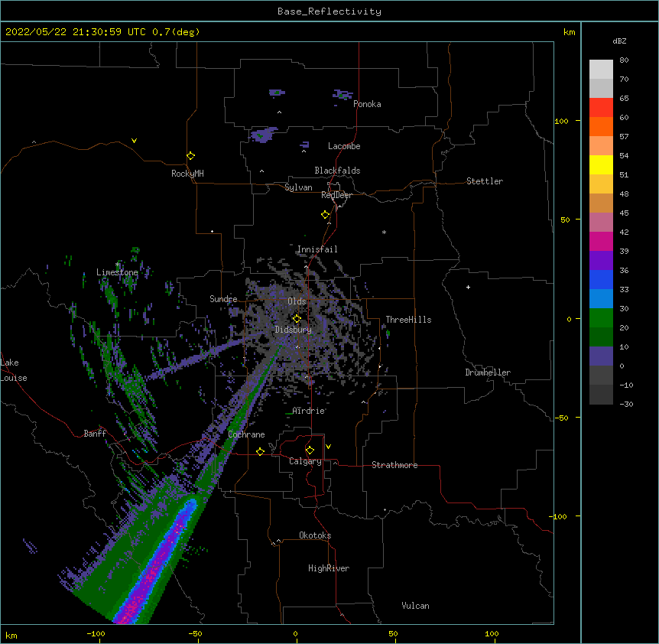
Task: Click the Sylvan label
Action: click(298, 187)
